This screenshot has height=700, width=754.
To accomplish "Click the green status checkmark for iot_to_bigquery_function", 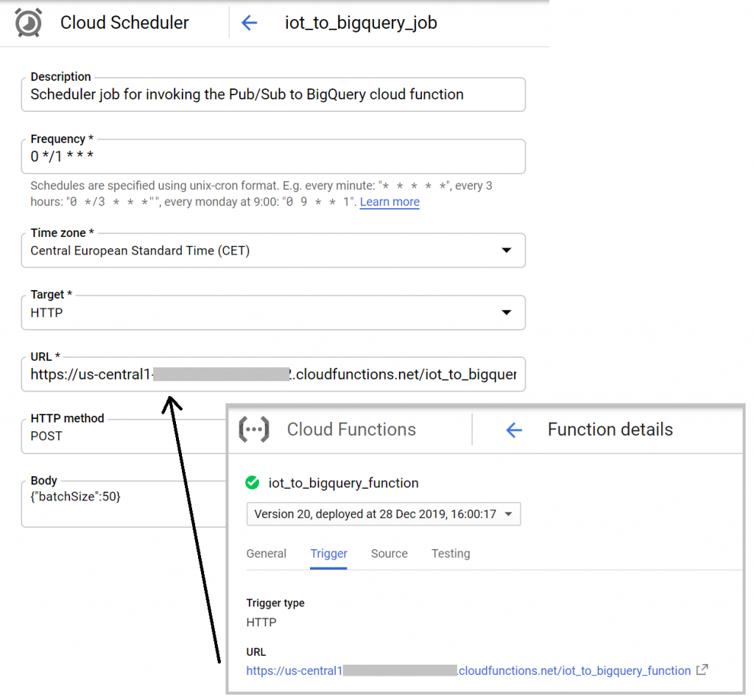I will pyautogui.click(x=252, y=483).
